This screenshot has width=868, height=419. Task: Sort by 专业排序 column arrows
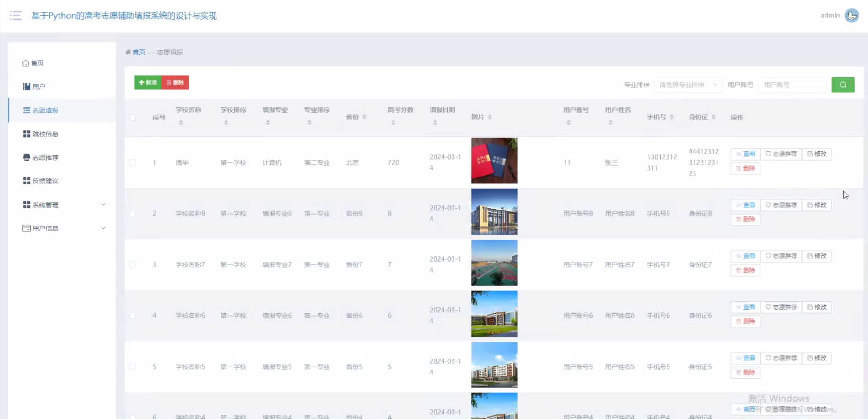(309, 123)
